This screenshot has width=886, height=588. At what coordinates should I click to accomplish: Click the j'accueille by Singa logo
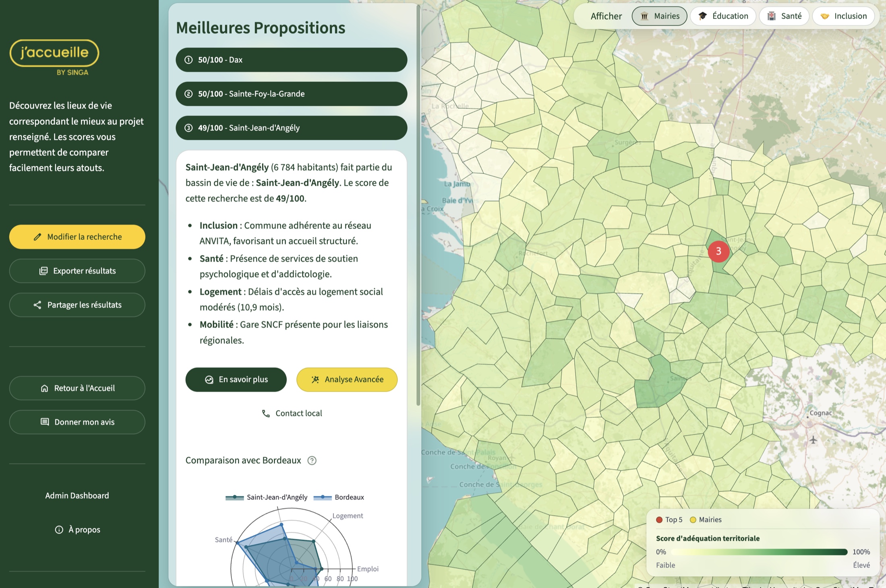[x=54, y=58]
